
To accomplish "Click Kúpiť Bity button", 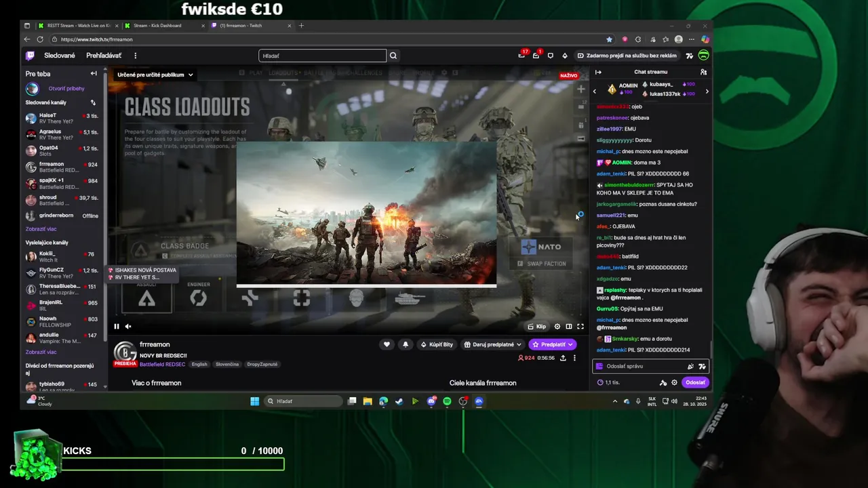I will pyautogui.click(x=437, y=344).
